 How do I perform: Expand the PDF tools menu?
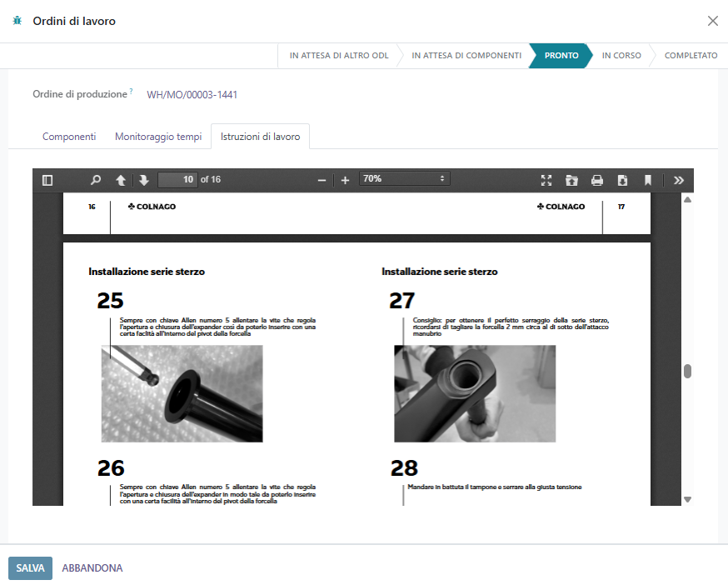678,180
